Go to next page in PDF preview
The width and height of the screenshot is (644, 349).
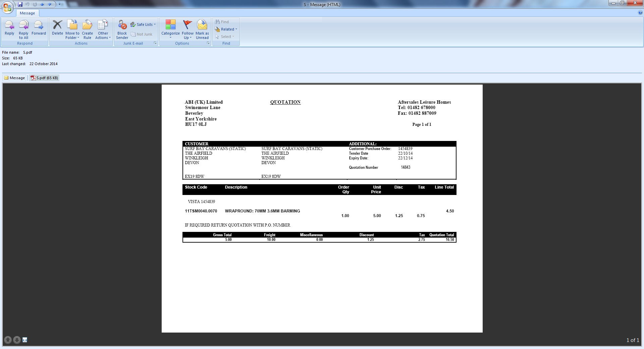coord(16,340)
